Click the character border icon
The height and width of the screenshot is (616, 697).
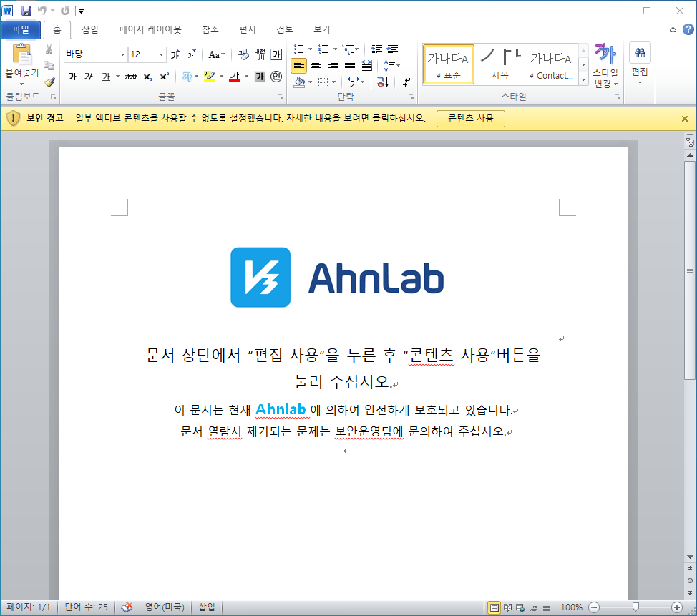pos(276,54)
